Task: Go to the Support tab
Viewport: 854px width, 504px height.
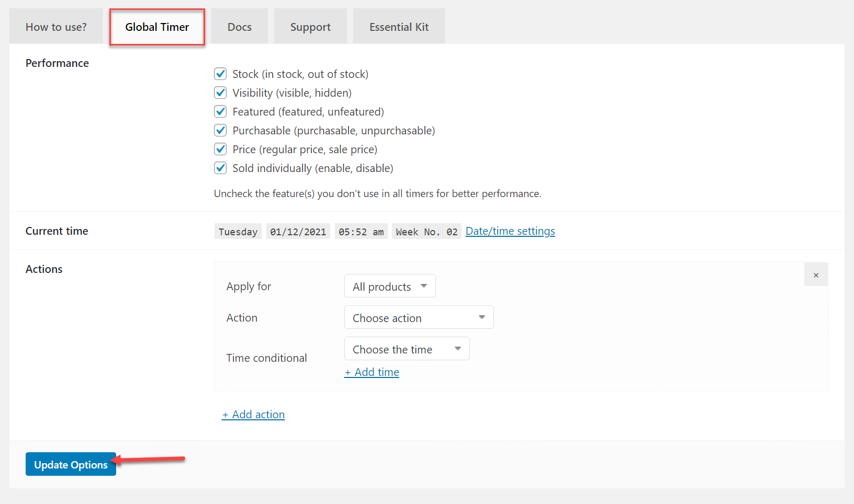Action: pos(310,26)
